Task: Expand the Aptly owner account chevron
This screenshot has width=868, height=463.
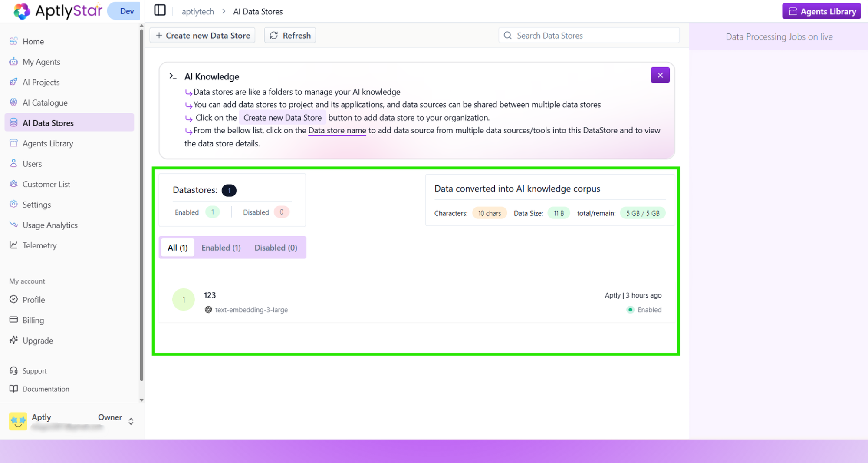Action: pyautogui.click(x=131, y=421)
